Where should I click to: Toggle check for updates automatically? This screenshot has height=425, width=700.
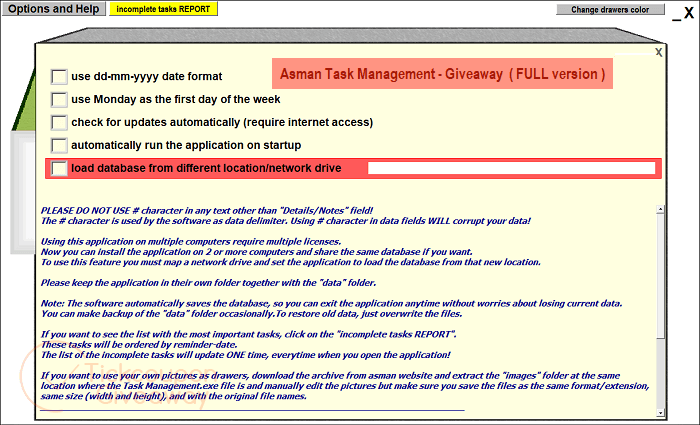point(59,122)
